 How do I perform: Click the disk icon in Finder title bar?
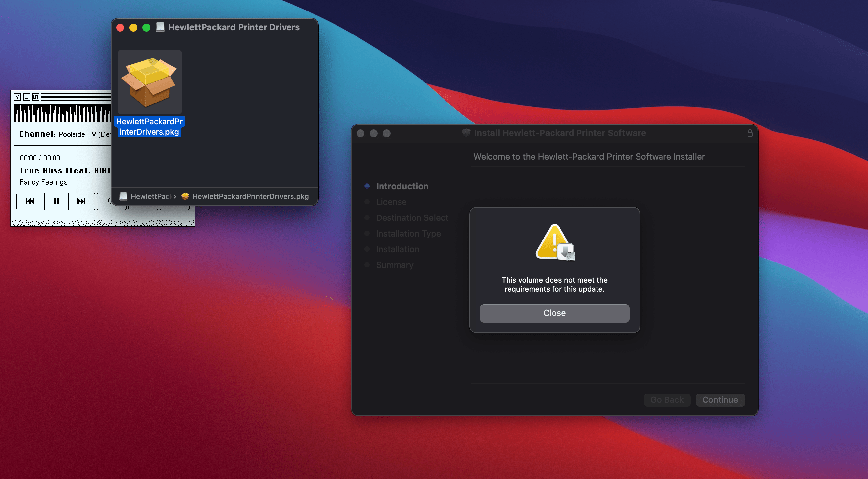160,27
